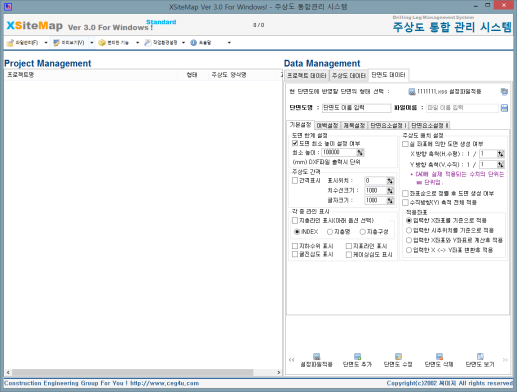Open the dropdown arrow after 미리보기(V)
This screenshot has width=518, height=392.
pos(92,43)
